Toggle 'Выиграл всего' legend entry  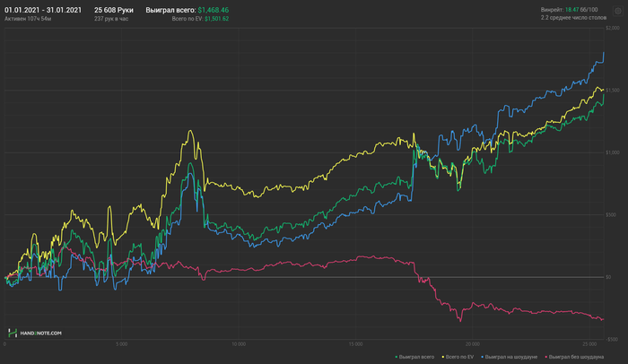414,357
